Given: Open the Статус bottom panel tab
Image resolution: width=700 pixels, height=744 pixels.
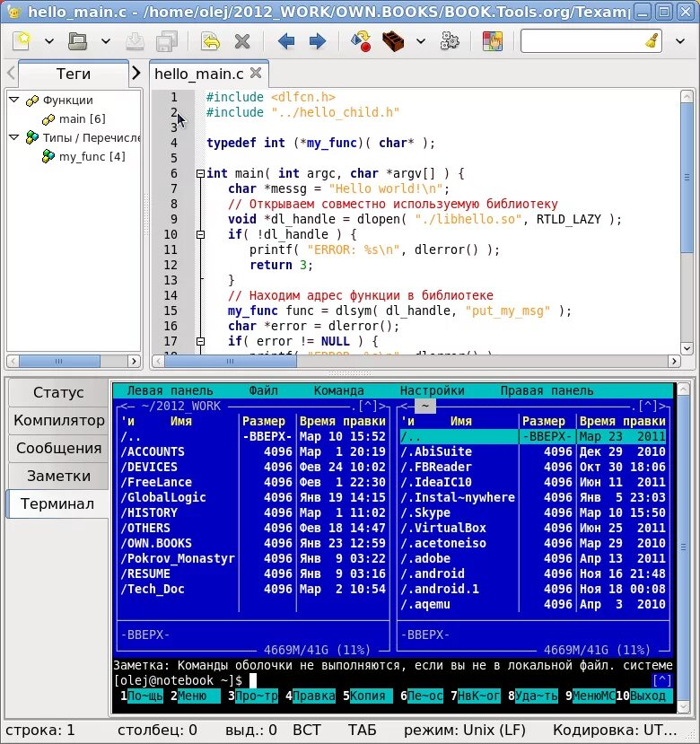Looking at the screenshot, I should coord(58,392).
